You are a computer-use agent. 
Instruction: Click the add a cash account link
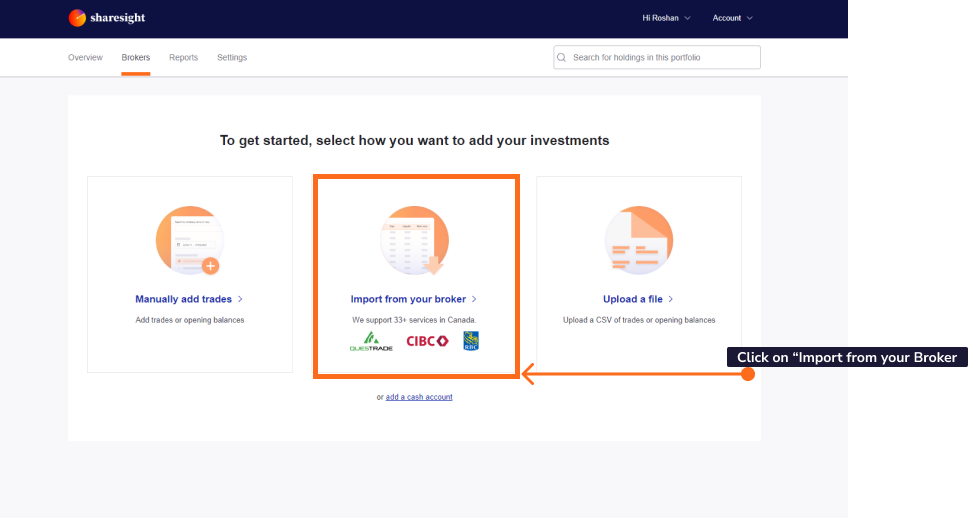419,397
